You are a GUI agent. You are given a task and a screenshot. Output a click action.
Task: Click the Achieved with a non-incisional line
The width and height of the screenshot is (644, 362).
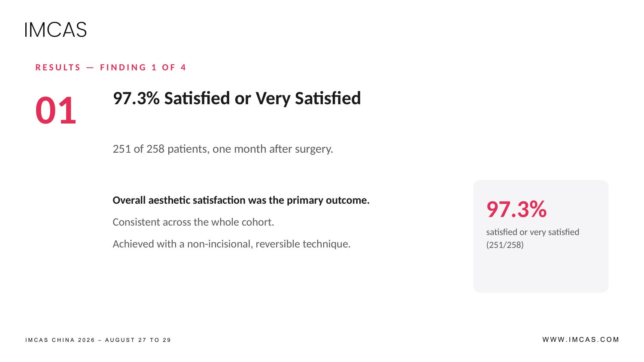click(x=231, y=244)
